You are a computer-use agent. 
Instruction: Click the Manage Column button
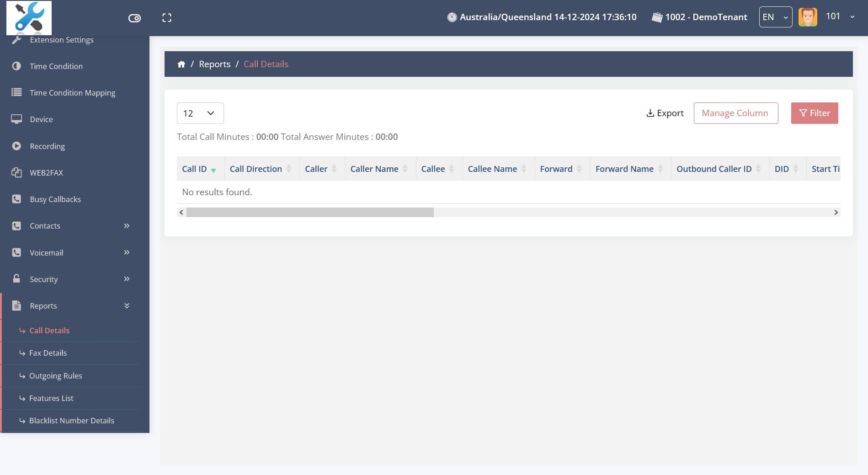pos(735,113)
